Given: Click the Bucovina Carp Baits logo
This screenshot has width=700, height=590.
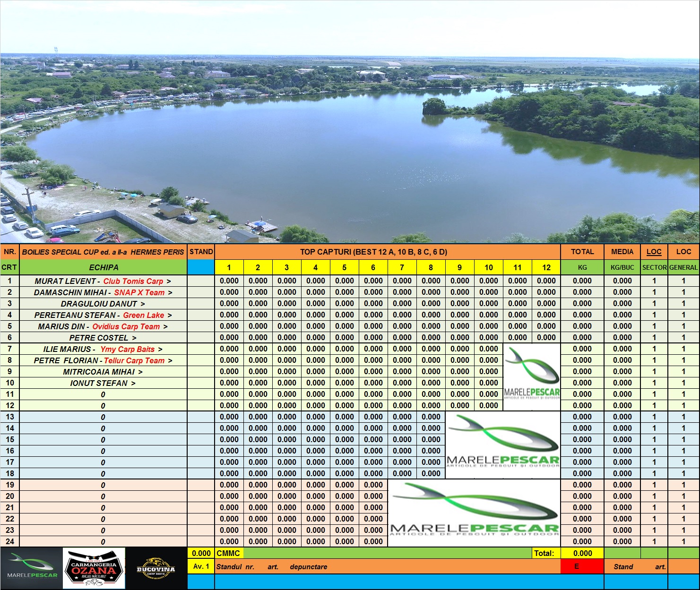Looking at the screenshot, I should coord(156,568).
